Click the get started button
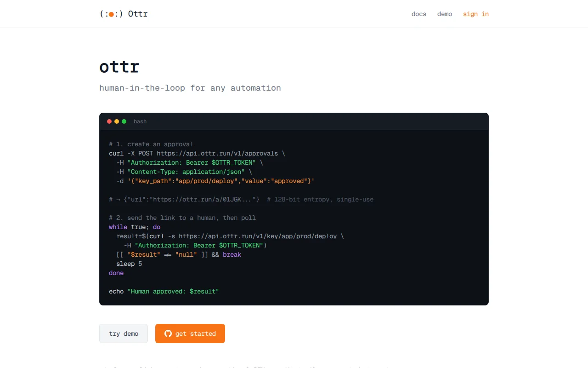The image size is (588, 368). tap(190, 333)
